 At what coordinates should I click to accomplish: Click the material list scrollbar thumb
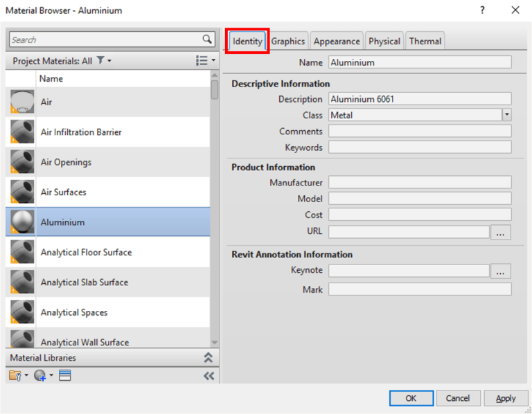[215, 89]
